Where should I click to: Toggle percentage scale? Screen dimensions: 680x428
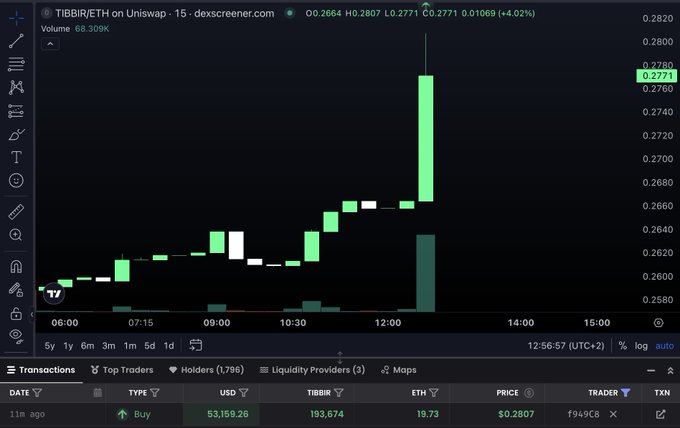pyautogui.click(x=623, y=346)
